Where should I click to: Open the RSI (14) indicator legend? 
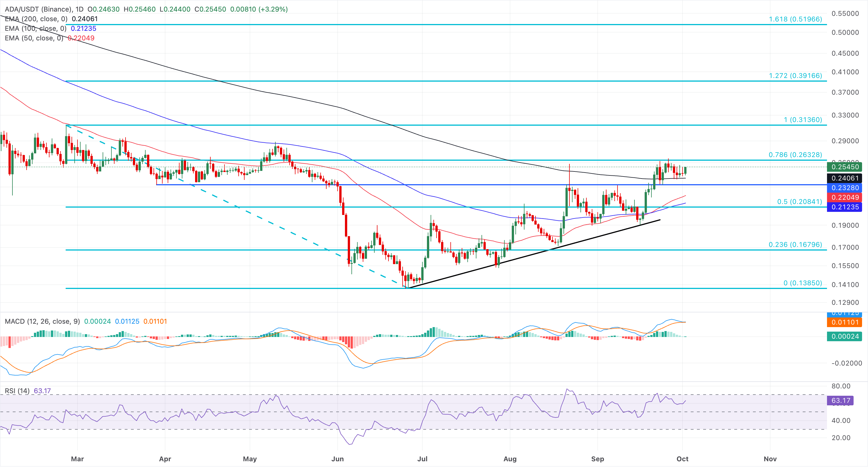click(x=17, y=391)
